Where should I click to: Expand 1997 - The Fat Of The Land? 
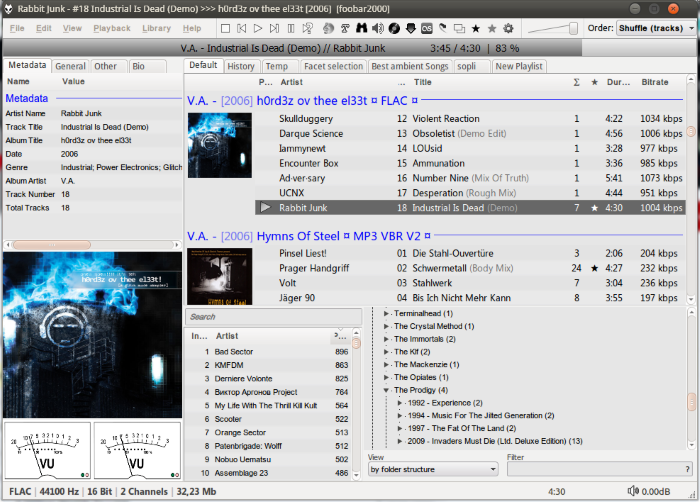(401, 428)
